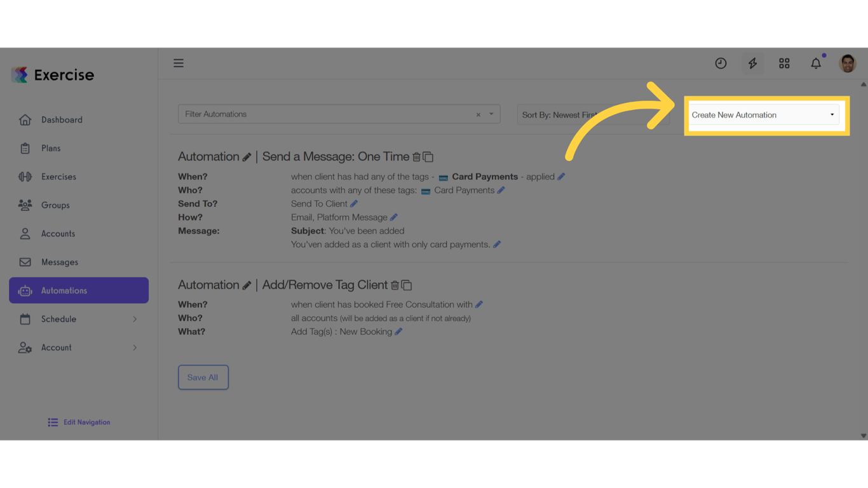Open notifications via the bell icon
Screen dimensions: 868x488
click(x=816, y=63)
